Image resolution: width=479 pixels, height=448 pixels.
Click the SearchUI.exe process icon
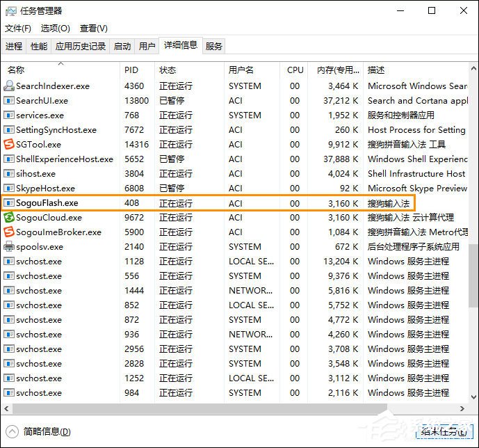click(9, 101)
